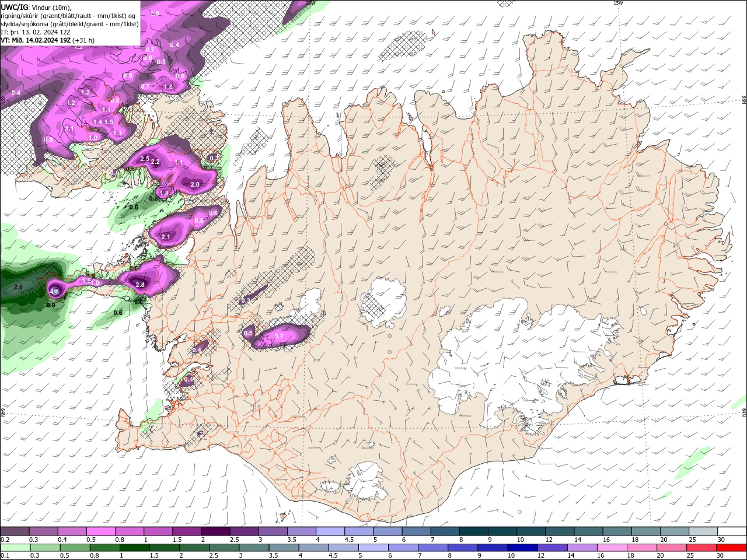Click the '2.5' snowfall value on the map
The height and width of the screenshot is (560, 747).
[x=145, y=159]
